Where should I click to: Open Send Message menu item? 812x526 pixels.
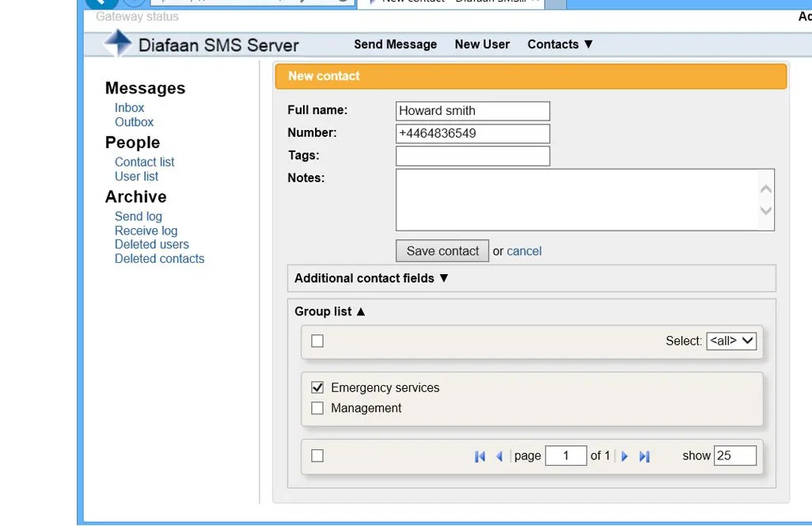point(396,44)
